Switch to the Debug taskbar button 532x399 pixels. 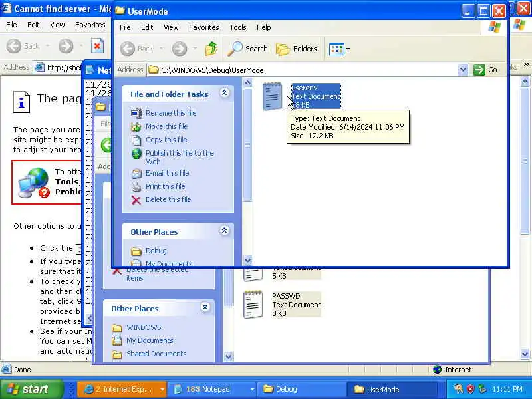click(301, 389)
